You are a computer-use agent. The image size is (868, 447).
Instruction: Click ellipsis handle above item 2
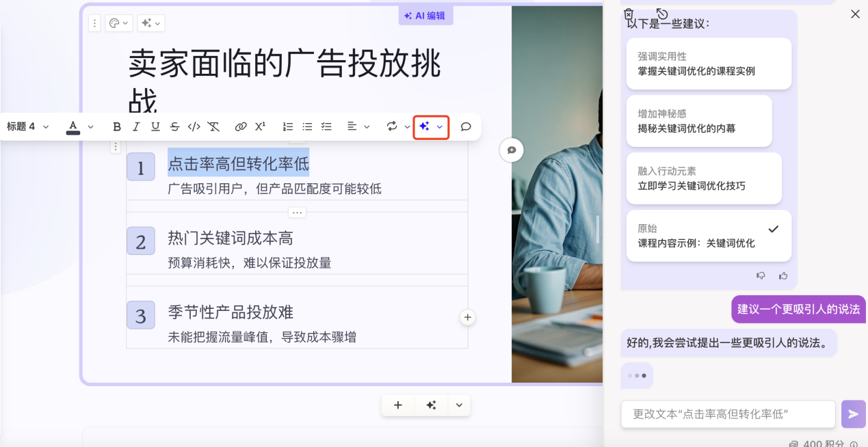tap(297, 212)
